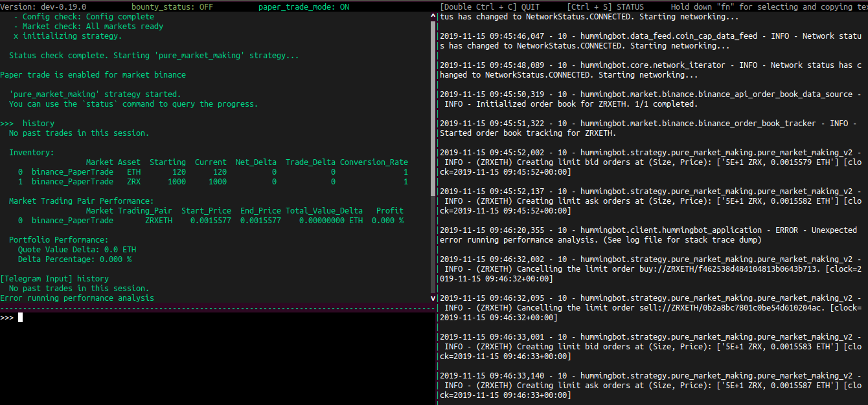Focus the command input prompt at bottom
The width and height of the screenshot is (868, 405).
tap(217, 318)
